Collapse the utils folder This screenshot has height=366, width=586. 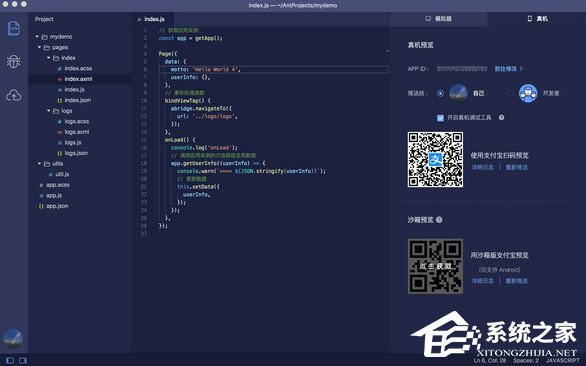[x=40, y=164]
